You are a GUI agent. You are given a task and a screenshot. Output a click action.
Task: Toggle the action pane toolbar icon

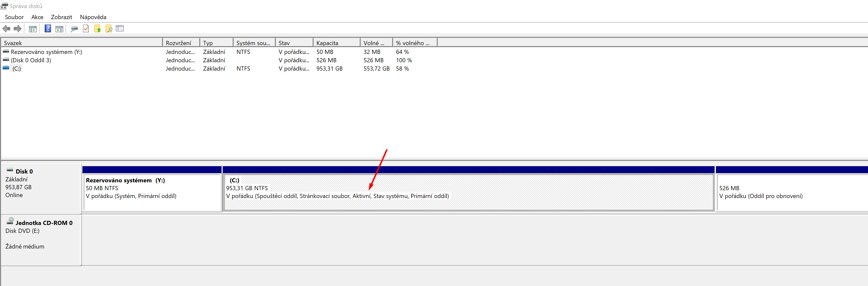point(59,29)
